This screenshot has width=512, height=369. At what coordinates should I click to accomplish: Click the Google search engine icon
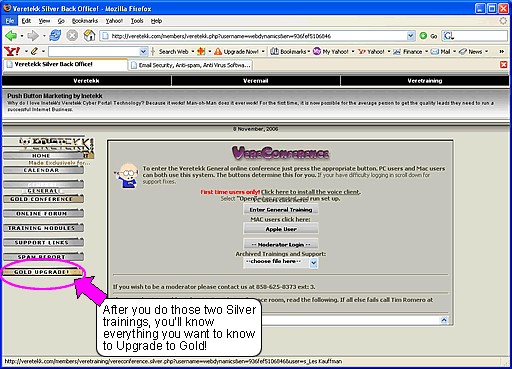449,36
